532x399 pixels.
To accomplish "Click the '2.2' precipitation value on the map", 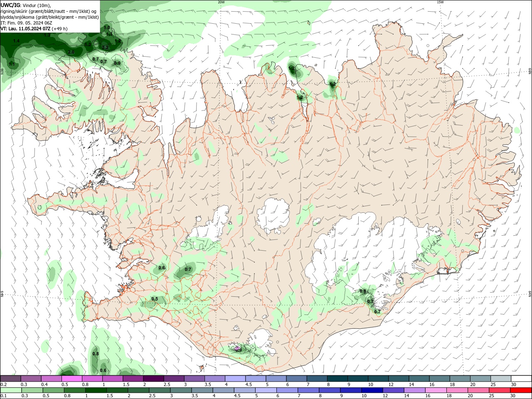I will pos(105,47).
